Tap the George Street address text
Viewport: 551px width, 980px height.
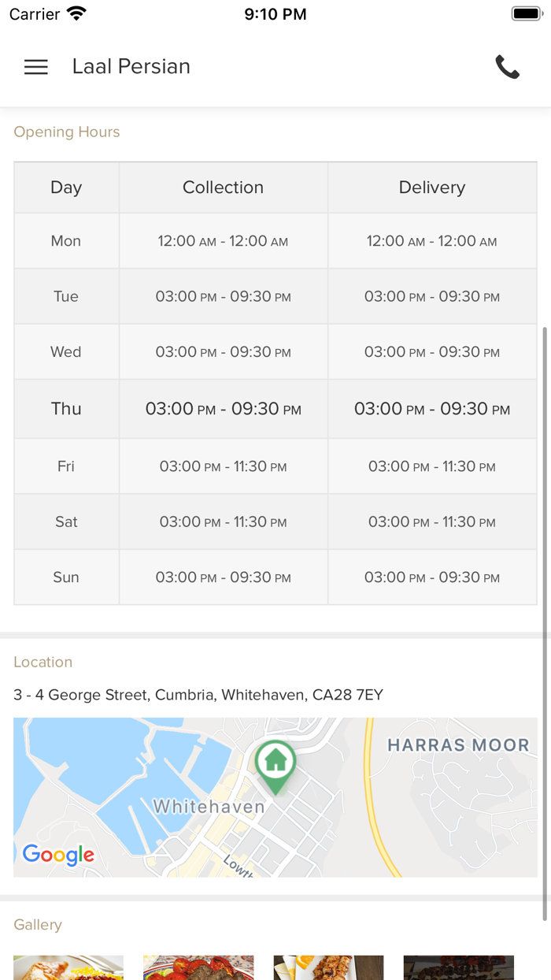pyautogui.click(x=198, y=695)
